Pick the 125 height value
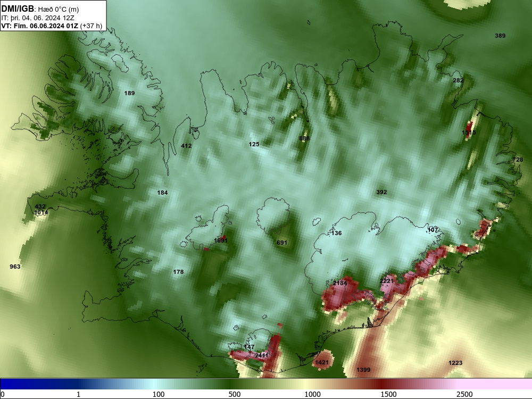 pyautogui.click(x=254, y=144)
